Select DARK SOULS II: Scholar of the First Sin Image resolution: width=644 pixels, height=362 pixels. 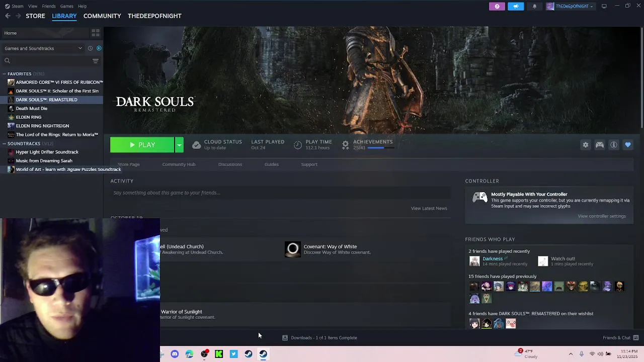point(53,91)
